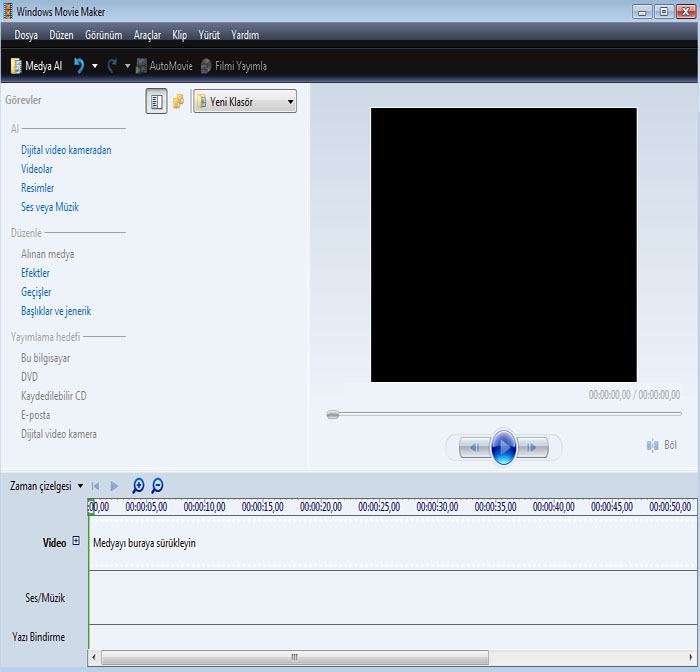This screenshot has height=672, width=700.
Task: Open the undo history dropdown arrow
Action: pos(95,66)
